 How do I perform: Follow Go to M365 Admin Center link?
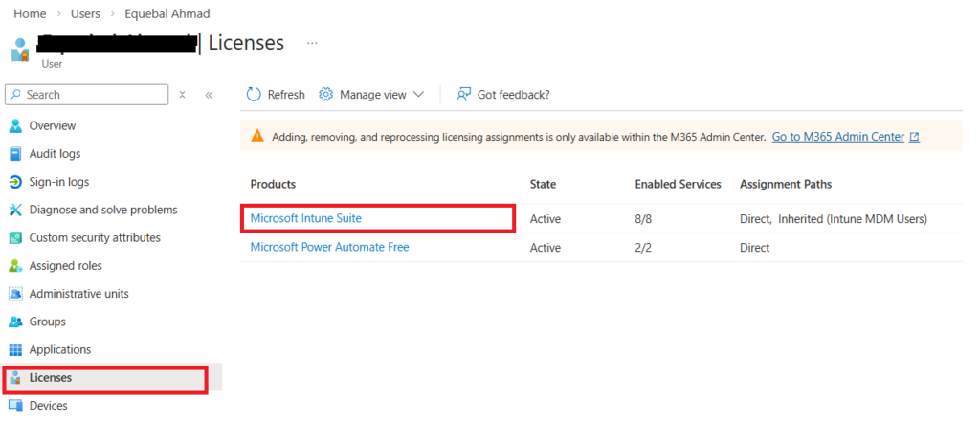[x=838, y=137]
